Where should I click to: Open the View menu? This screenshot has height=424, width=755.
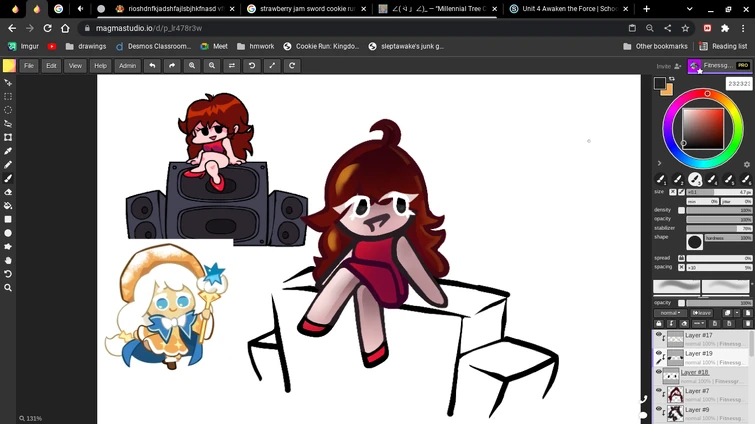[75, 66]
